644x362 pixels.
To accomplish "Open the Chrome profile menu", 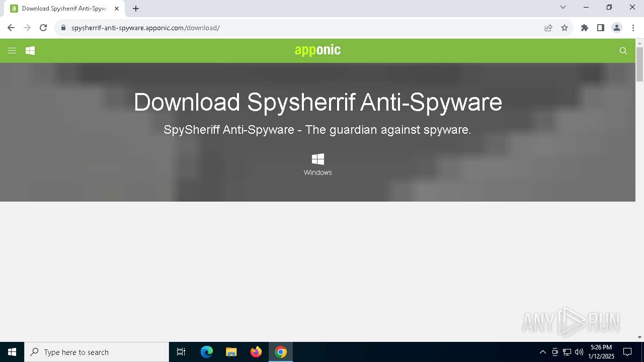I will pos(617,28).
